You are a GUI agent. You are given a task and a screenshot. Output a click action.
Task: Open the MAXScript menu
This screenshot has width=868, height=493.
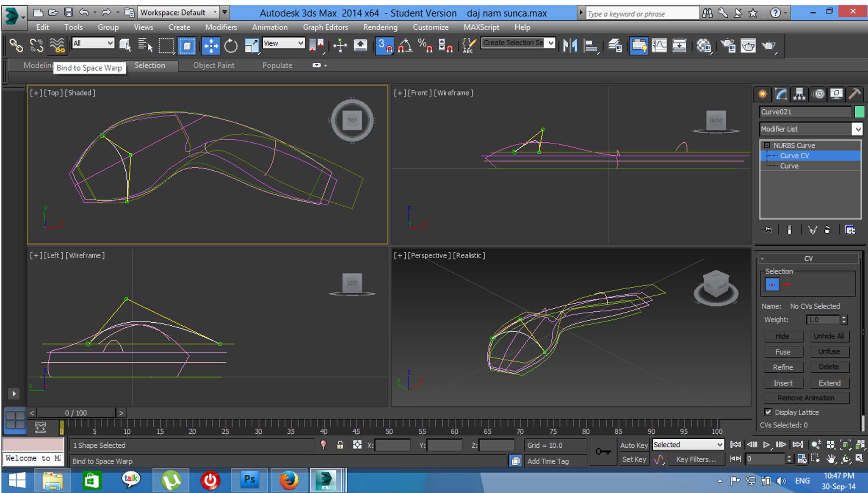click(x=481, y=27)
